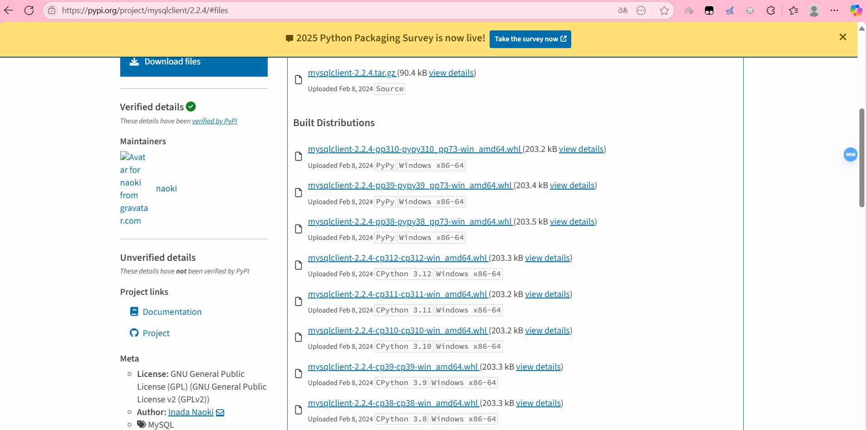View details of cp38 wheel
Image resolution: width=868 pixels, height=430 pixels.
(538, 403)
